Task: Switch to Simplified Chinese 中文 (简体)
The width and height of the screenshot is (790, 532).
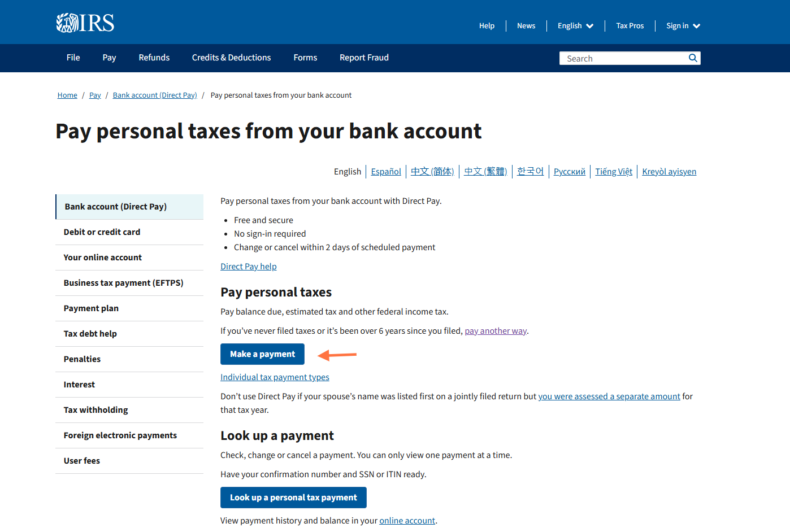Action: coord(432,172)
